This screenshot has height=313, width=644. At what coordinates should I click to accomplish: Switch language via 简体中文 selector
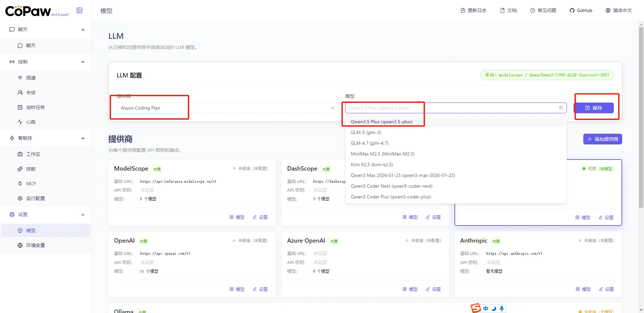(619, 10)
